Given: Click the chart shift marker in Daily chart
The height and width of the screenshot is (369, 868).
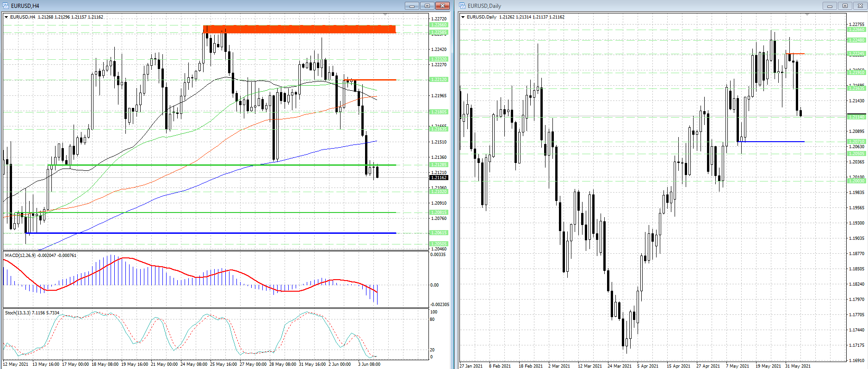Looking at the screenshot, I should tap(807, 15).
